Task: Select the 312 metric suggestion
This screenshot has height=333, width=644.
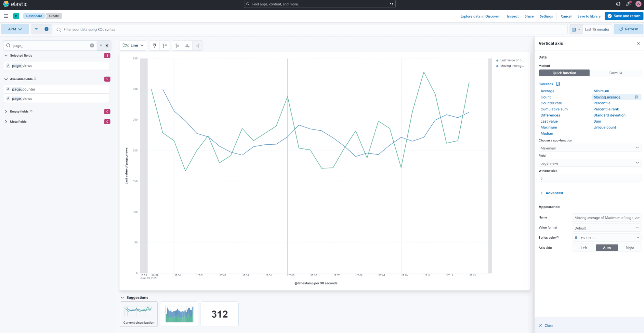Action: click(219, 314)
